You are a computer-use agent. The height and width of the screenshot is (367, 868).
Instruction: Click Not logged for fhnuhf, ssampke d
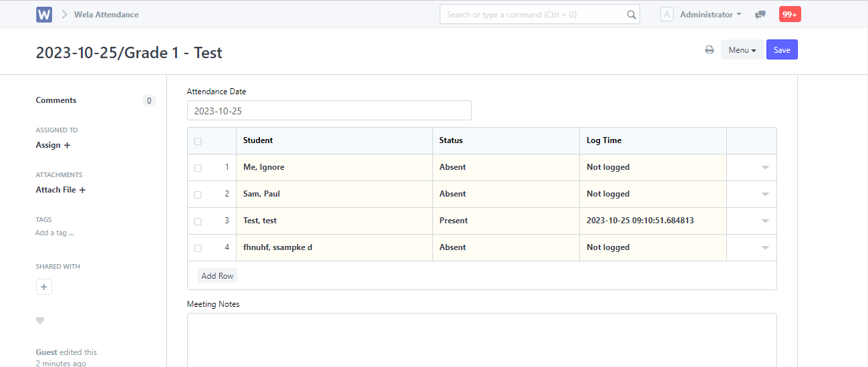tap(653, 247)
